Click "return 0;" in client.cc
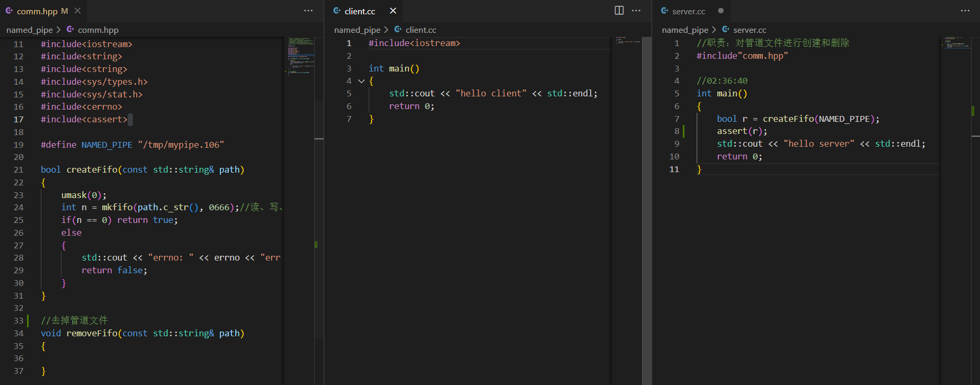The width and height of the screenshot is (980, 385). (x=412, y=106)
